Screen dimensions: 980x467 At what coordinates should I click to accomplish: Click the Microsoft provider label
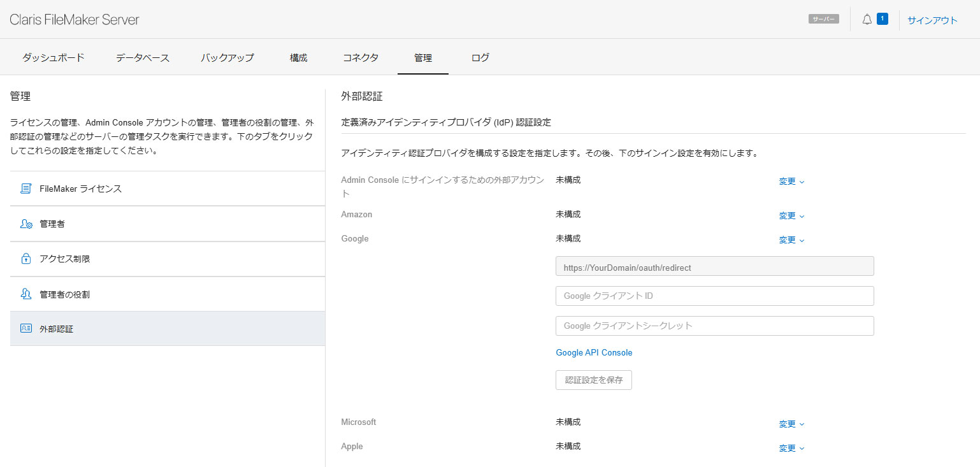click(359, 422)
